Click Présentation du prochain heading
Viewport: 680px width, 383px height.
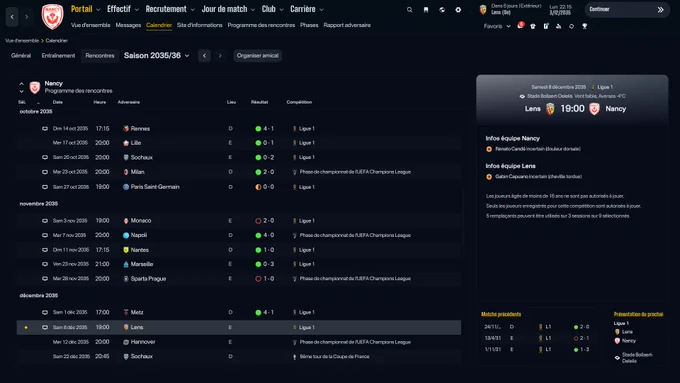tap(638, 314)
